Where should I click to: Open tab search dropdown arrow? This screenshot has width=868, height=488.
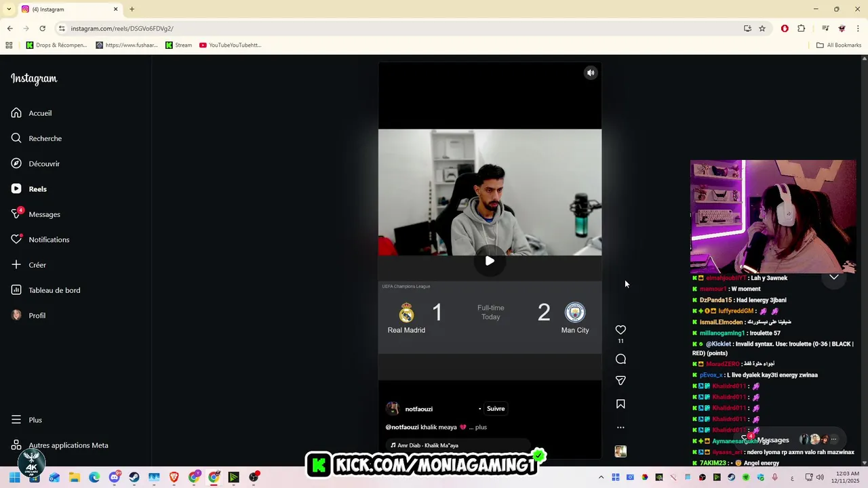(8, 9)
